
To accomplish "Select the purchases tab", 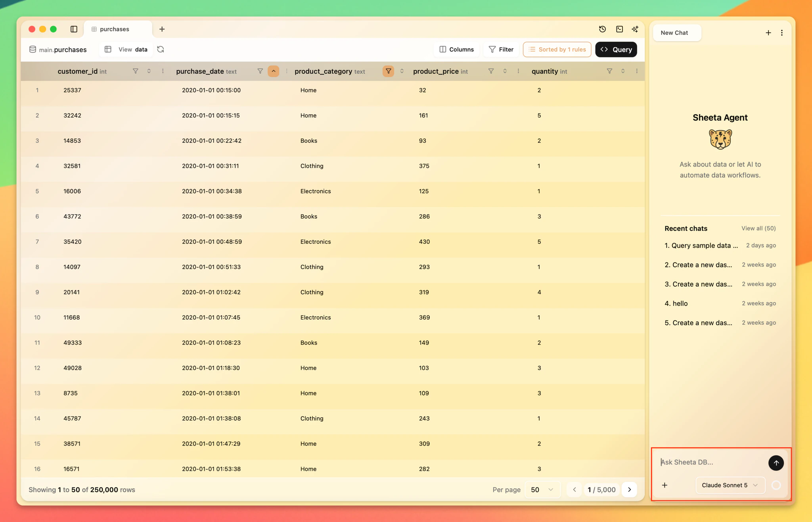I will pyautogui.click(x=118, y=29).
